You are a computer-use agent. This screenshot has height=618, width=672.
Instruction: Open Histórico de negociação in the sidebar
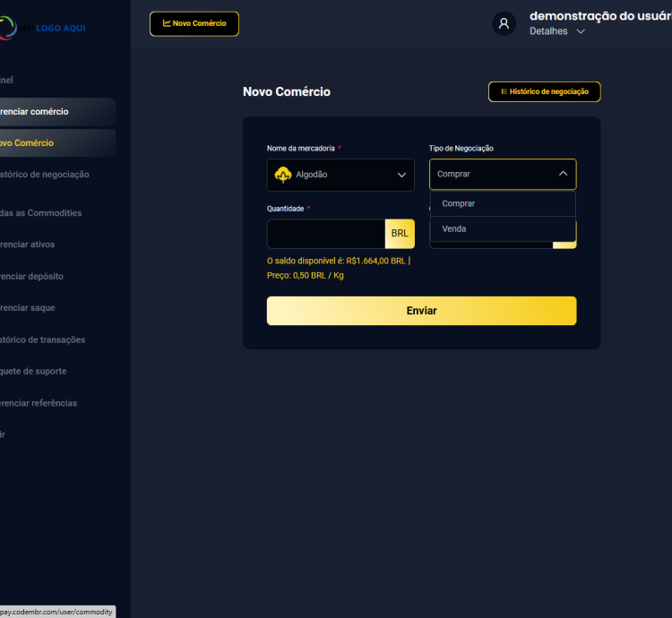[x=45, y=175]
